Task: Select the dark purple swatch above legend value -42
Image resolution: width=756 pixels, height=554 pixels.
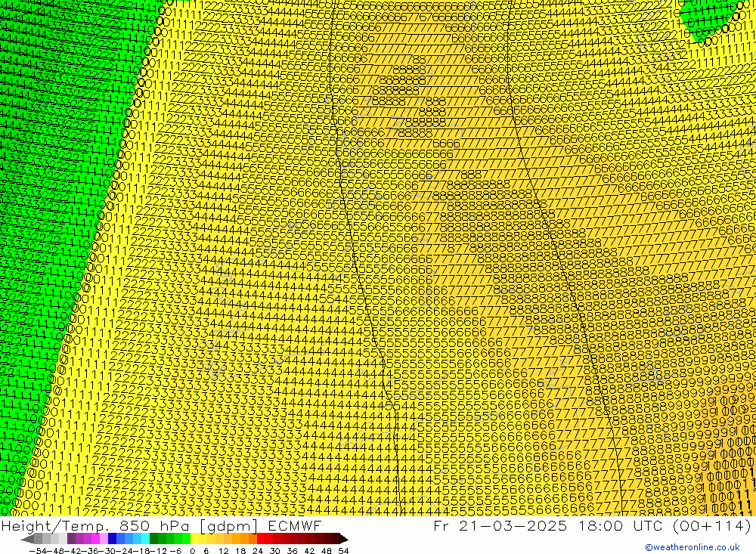Action: click(71, 539)
